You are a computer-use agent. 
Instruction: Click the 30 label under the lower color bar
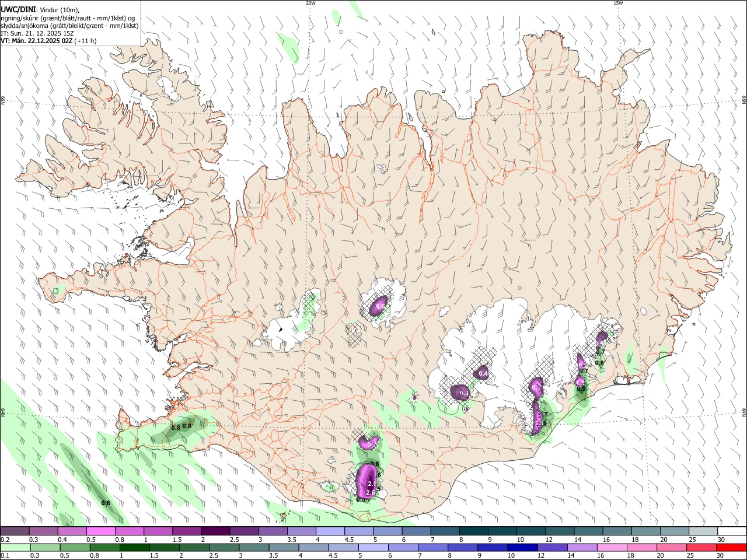coord(720,556)
